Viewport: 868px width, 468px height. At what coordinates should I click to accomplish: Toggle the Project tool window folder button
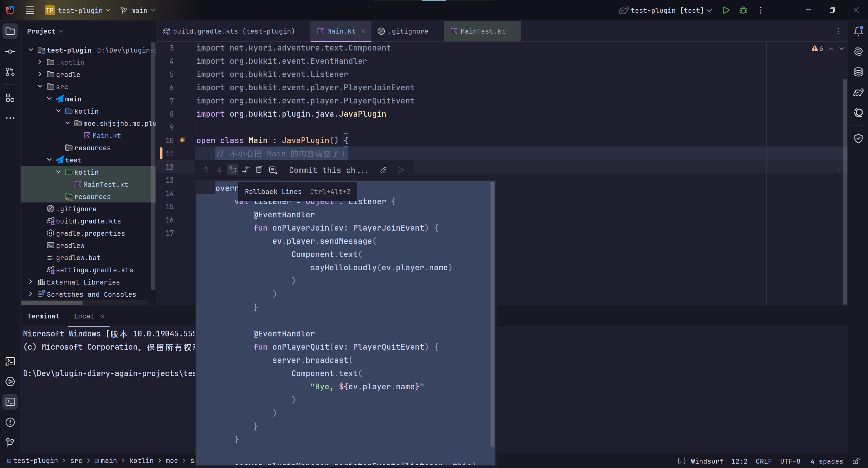click(x=10, y=31)
